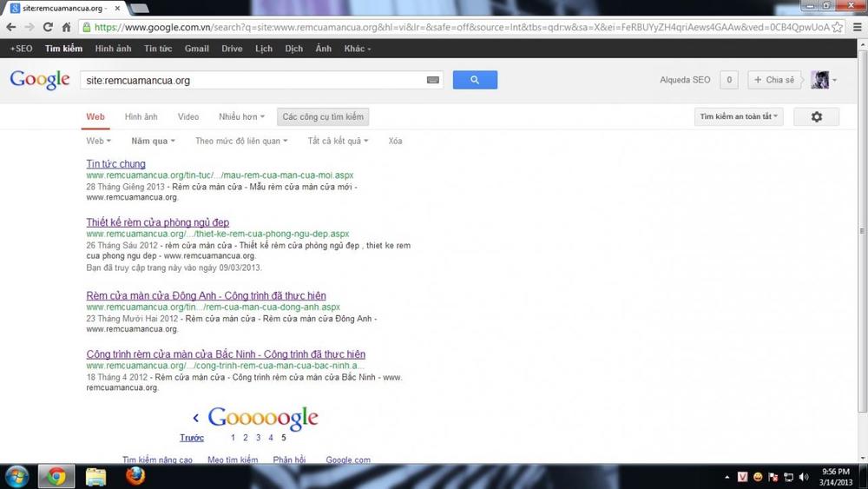Open the Web filter dropdown
868x489 pixels.
pyautogui.click(x=98, y=142)
